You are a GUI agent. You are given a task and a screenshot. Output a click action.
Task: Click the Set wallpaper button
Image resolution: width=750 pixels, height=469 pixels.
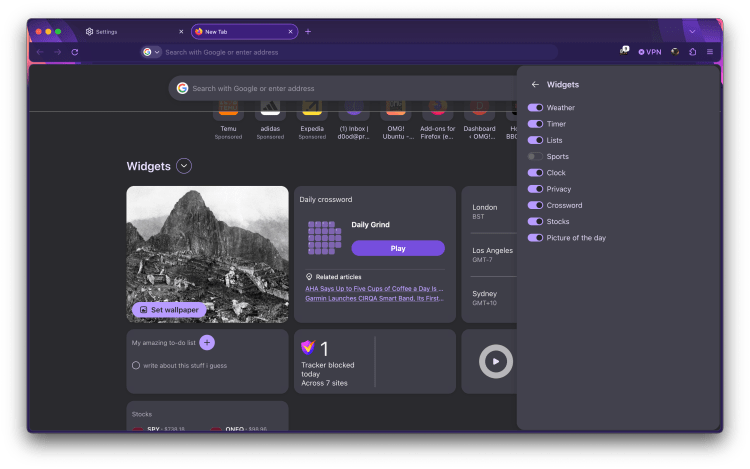[x=169, y=310]
